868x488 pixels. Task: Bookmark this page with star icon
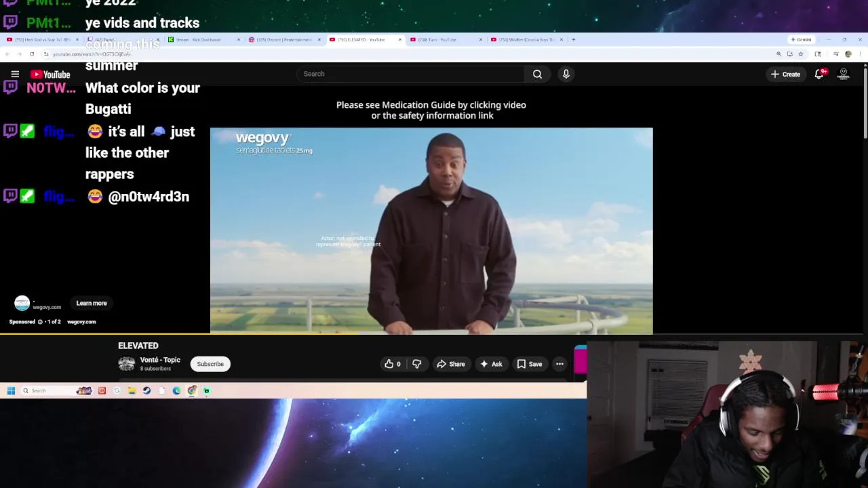pos(800,54)
